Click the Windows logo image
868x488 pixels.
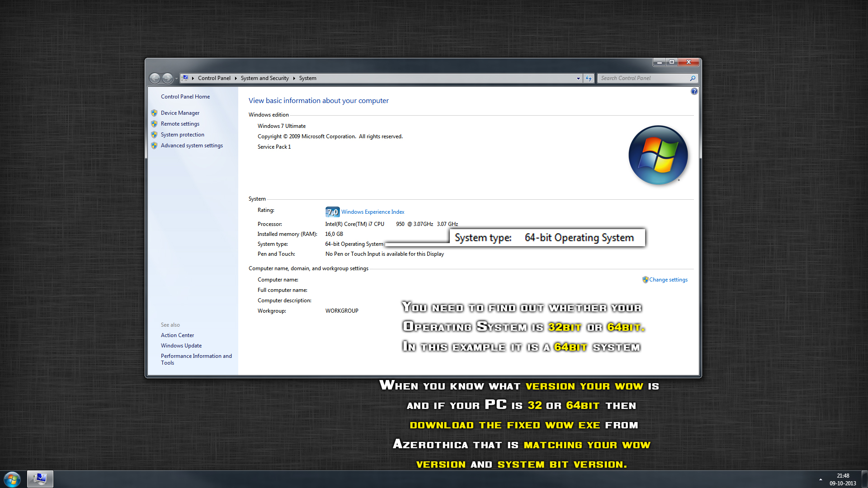click(x=658, y=155)
